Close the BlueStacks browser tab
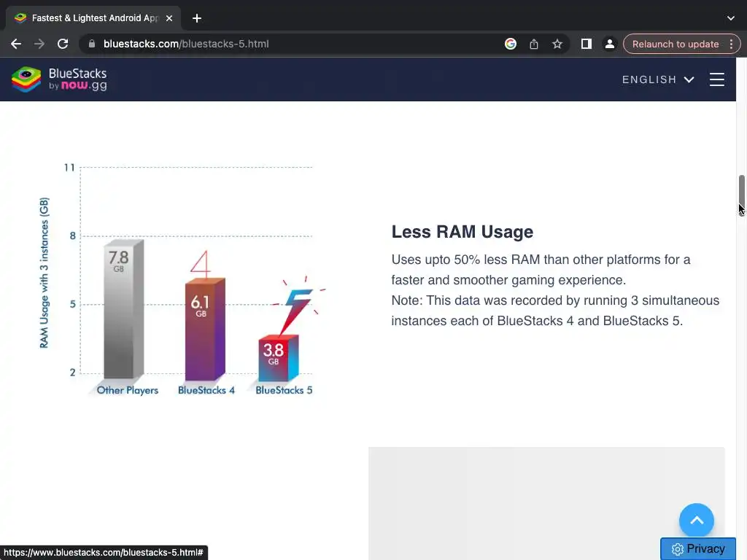Image resolution: width=747 pixels, height=560 pixels. click(x=169, y=18)
